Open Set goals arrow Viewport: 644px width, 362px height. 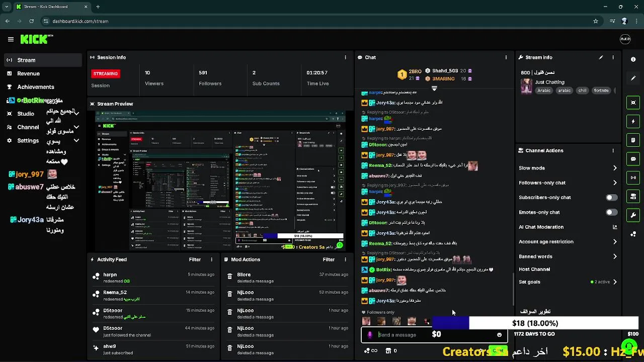pyautogui.click(x=614, y=282)
